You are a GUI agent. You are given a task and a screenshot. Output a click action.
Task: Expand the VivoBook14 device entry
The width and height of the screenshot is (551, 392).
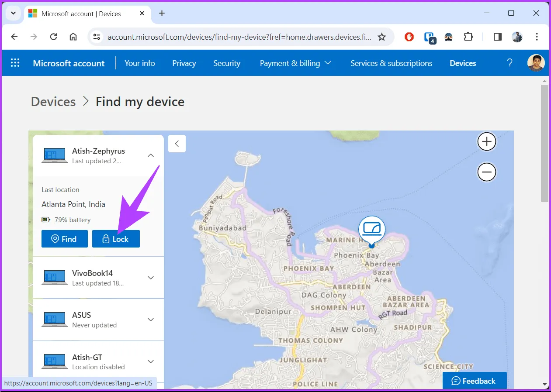point(151,278)
